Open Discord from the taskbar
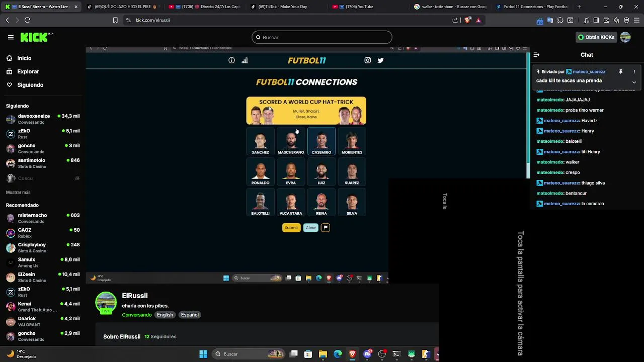Screen dimensions: 644x362 pyautogui.click(x=367, y=354)
